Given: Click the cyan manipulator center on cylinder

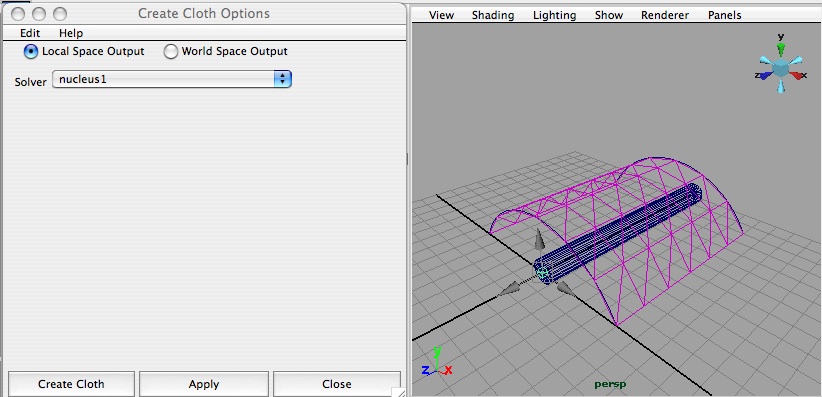Looking at the screenshot, I should click(x=543, y=273).
